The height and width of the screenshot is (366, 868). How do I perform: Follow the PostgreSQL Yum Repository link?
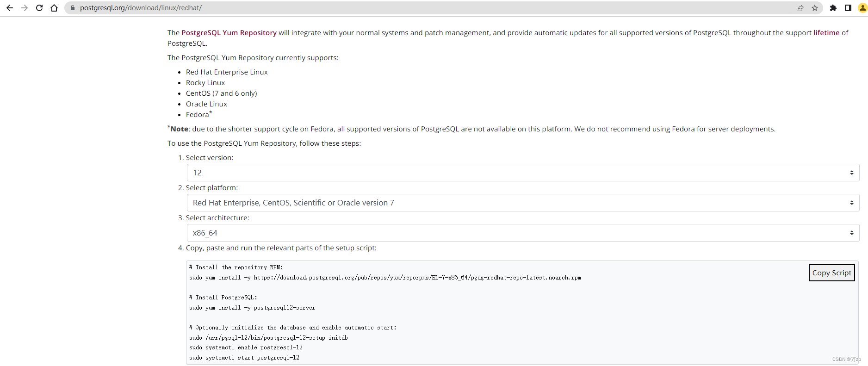click(x=229, y=33)
